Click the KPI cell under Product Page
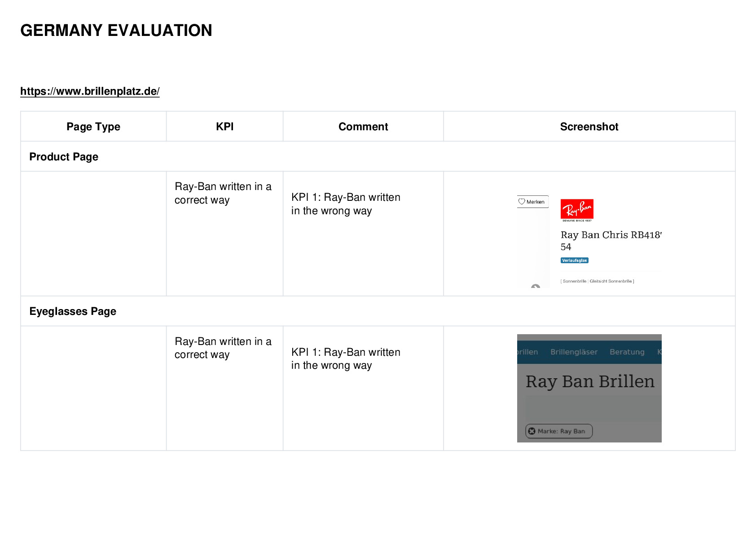756x535 pixels. click(x=224, y=234)
